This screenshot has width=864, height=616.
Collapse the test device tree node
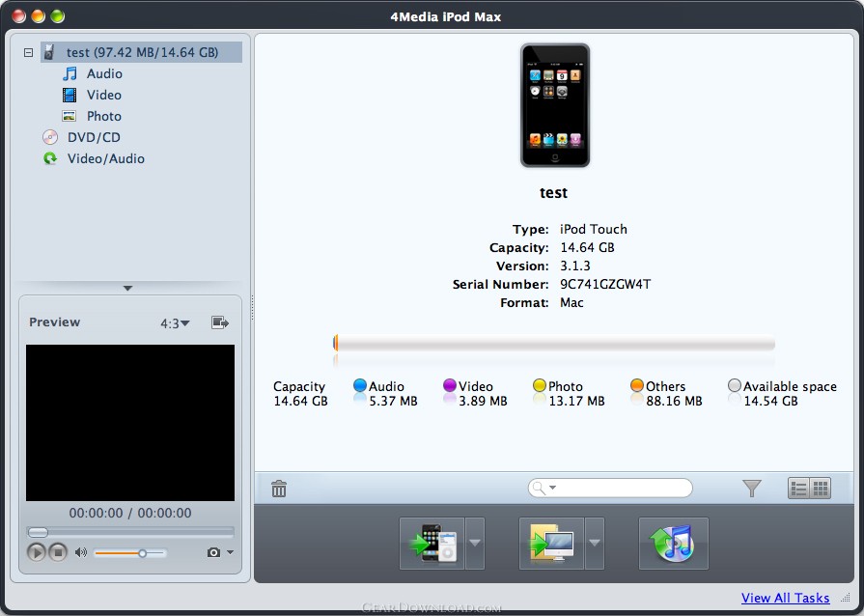[29, 53]
